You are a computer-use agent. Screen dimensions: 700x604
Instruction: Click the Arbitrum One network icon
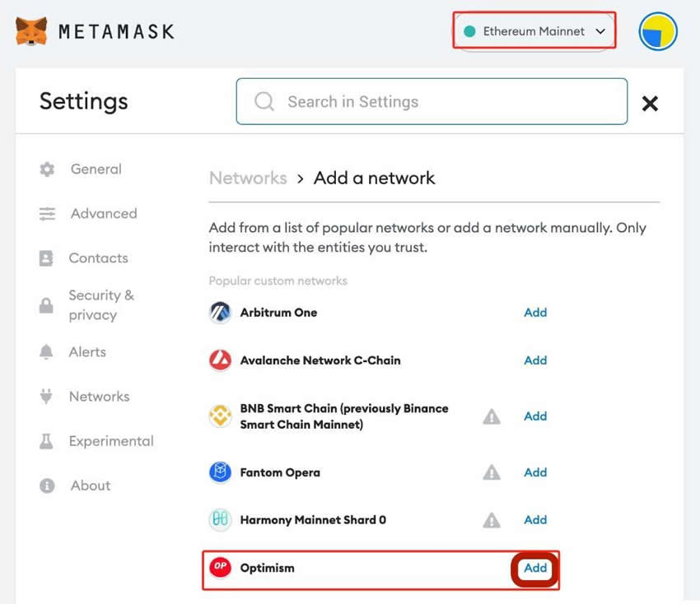[x=220, y=313]
